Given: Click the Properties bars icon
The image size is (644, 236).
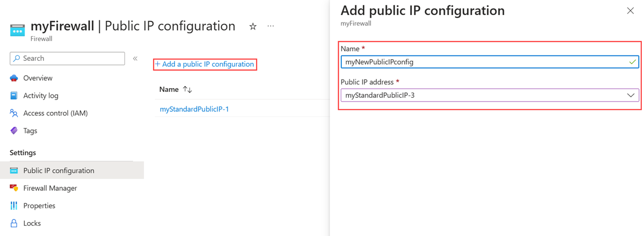Looking at the screenshot, I should (14, 206).
